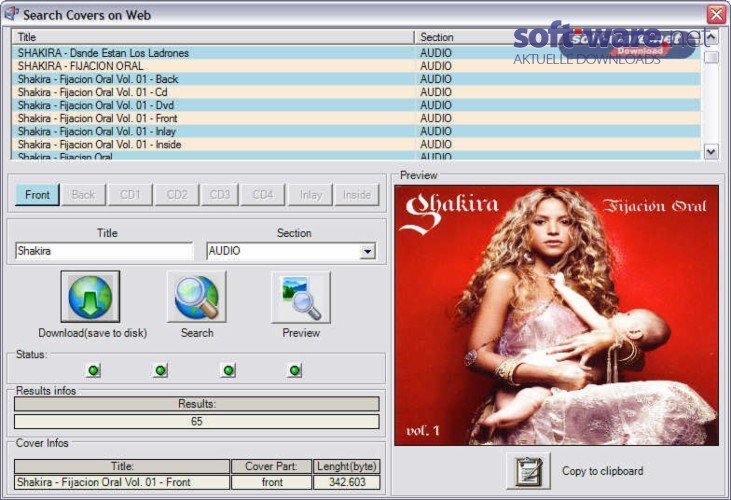The width and height of the screenshot is (731, 500).
Task: Click the Shakira cover preview image
Action: (556, 315)
